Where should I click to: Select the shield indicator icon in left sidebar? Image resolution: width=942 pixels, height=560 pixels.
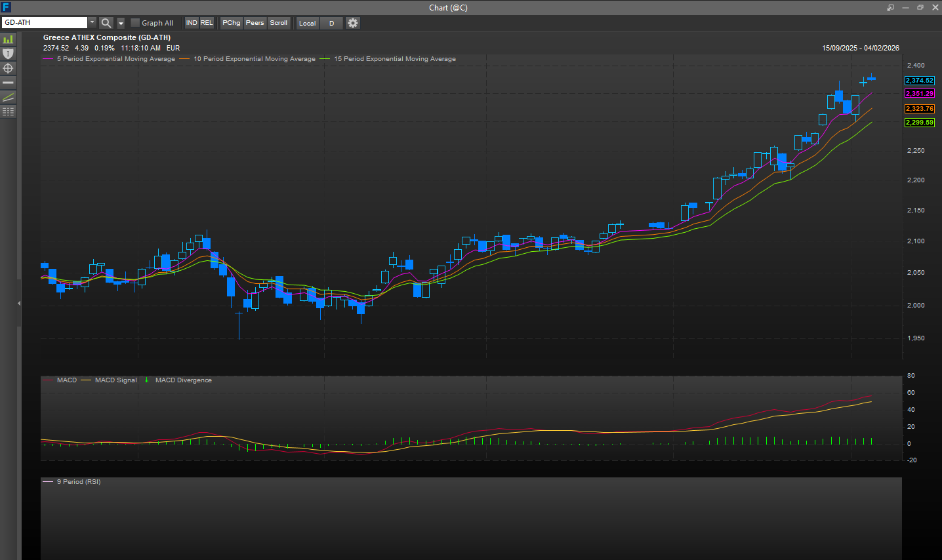click(8, 54)
